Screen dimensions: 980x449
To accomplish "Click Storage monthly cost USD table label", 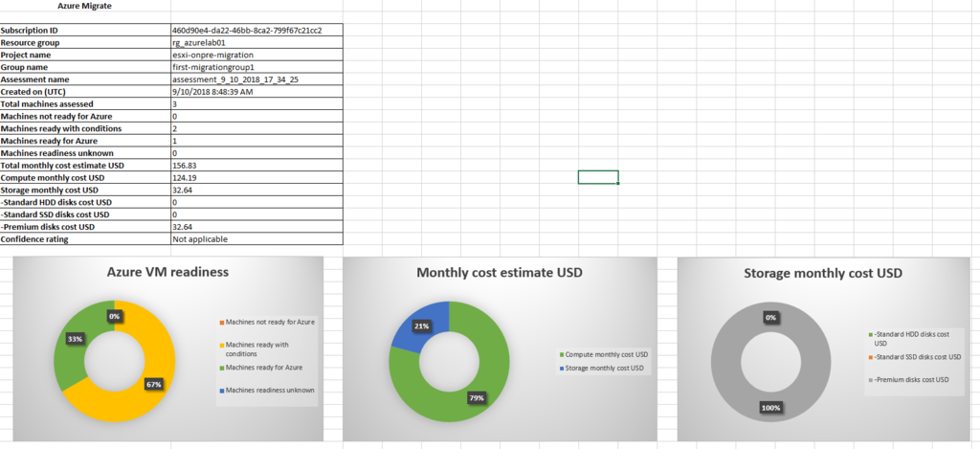I will click(85, 191).
